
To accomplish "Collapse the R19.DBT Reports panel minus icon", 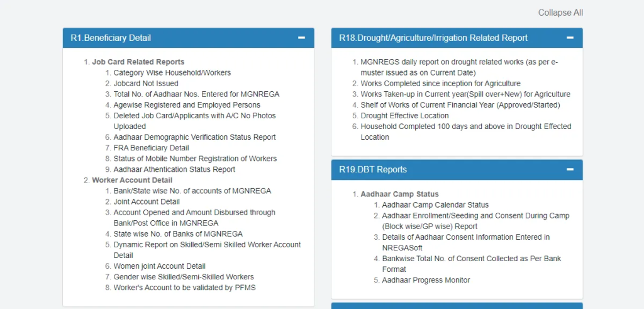I will [x=570, y=169].
